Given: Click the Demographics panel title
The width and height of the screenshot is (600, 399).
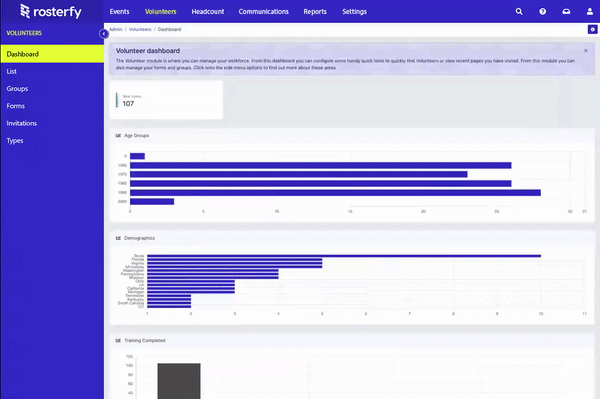Looking at the screenshot, I should 139,238.
